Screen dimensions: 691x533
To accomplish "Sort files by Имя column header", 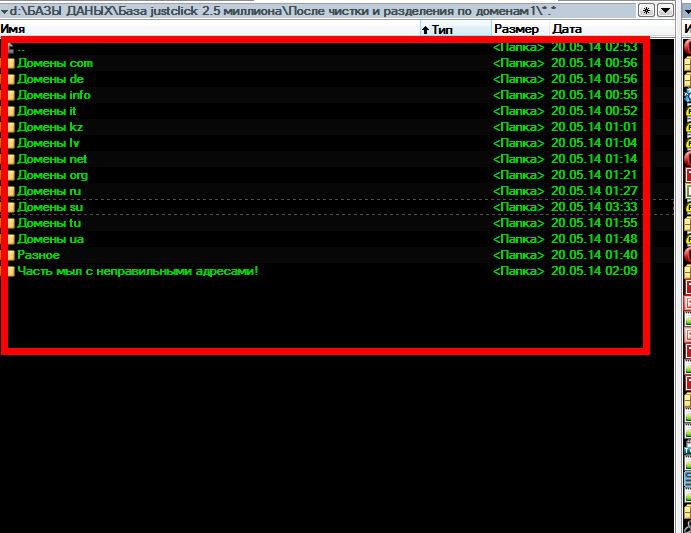I will [x=210, y=29].
